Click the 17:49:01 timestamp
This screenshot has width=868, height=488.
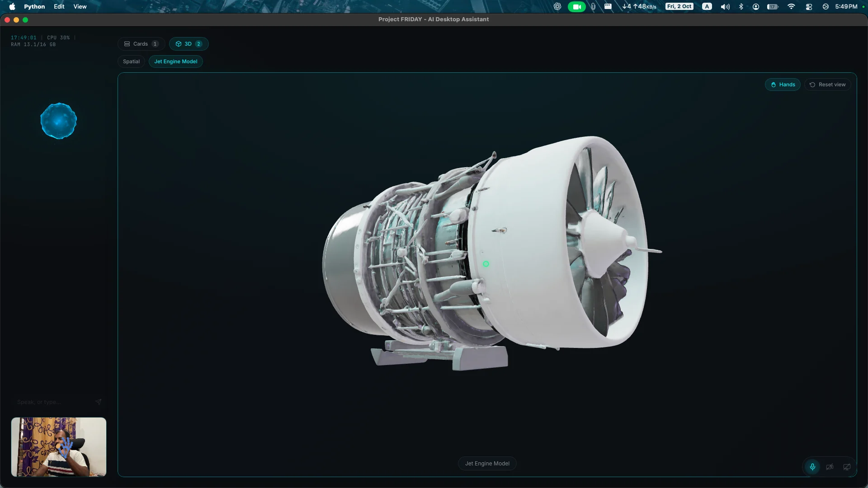[24, 38]
